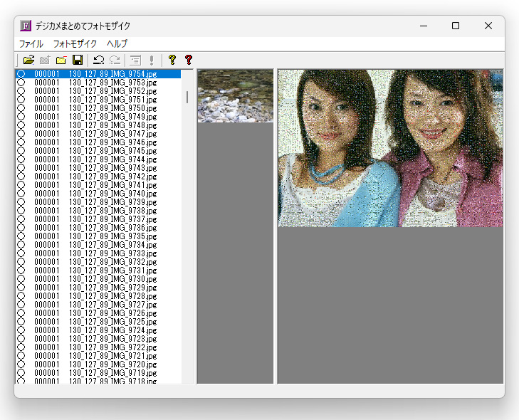519x420 pixels.
Task: Click the grayed exclamation mark toolbar icon
Action: click(x=152, y=60)
